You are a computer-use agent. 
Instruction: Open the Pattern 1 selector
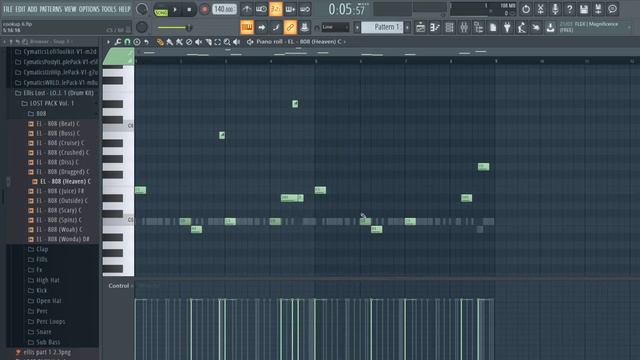coord(382,27)
